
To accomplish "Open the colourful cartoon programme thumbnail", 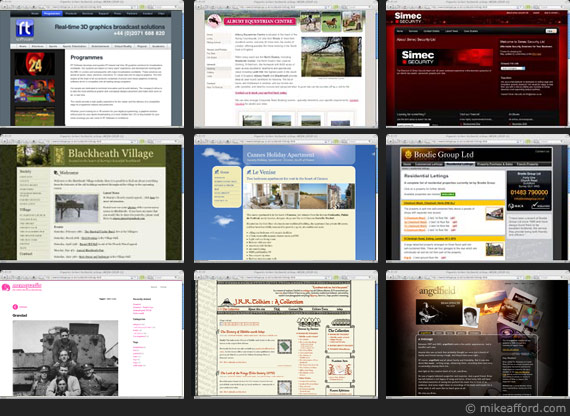I will click(35, 91).
